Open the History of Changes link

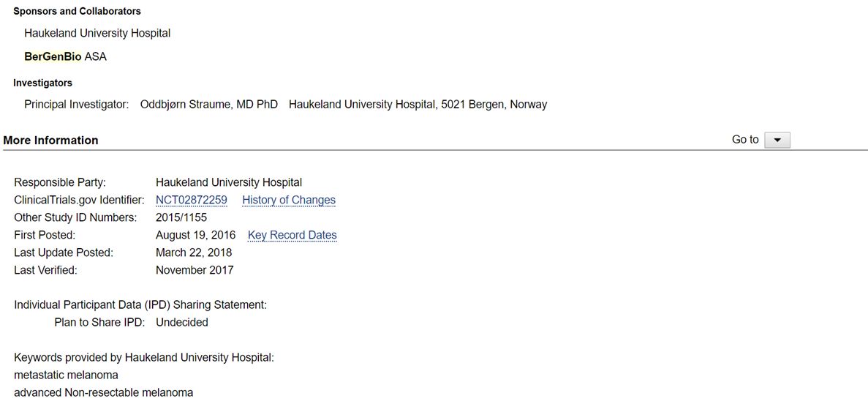(x=289, y=200)
